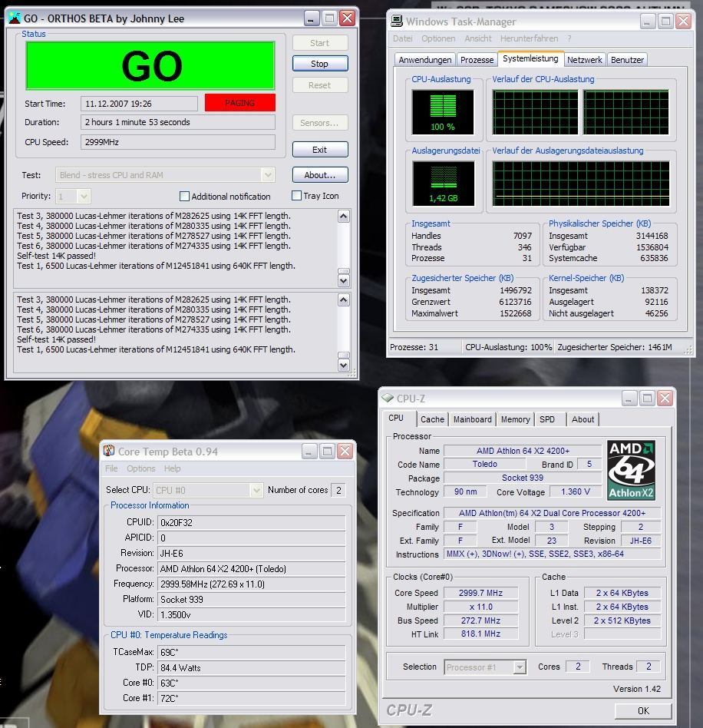
Task: Switch to the Prozesse tab
Action: [477, 60]
